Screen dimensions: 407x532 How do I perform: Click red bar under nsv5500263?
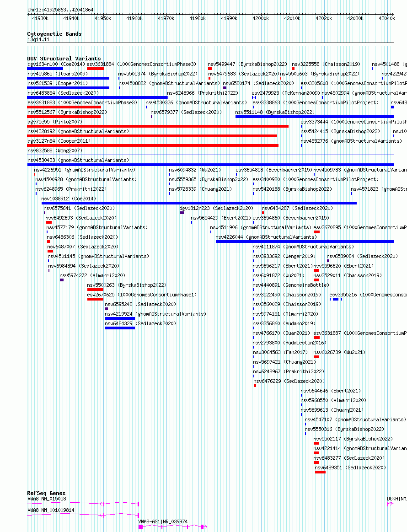pyautogui.click(x=95, y=290)
